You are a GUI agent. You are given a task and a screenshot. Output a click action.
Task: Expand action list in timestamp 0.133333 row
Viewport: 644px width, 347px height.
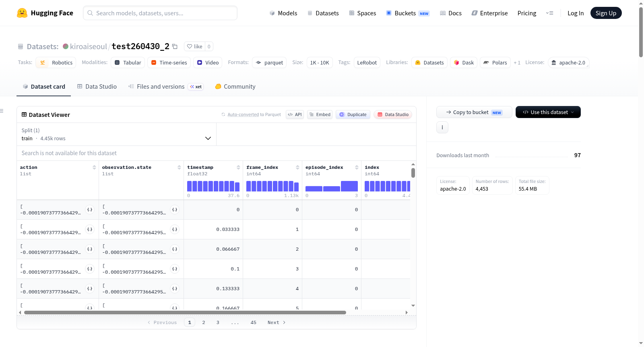90,289
